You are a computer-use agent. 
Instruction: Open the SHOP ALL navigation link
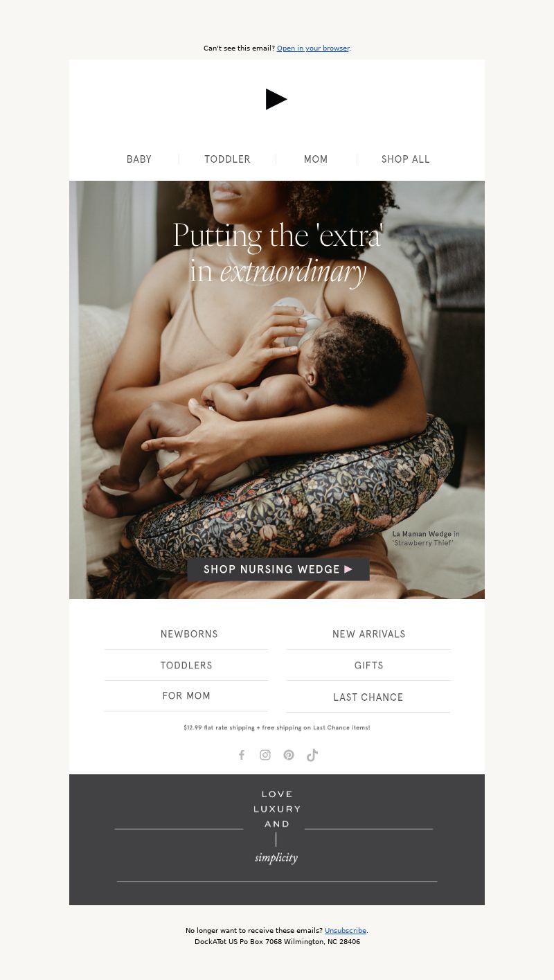pyautogui.click(x=406, y=159)
